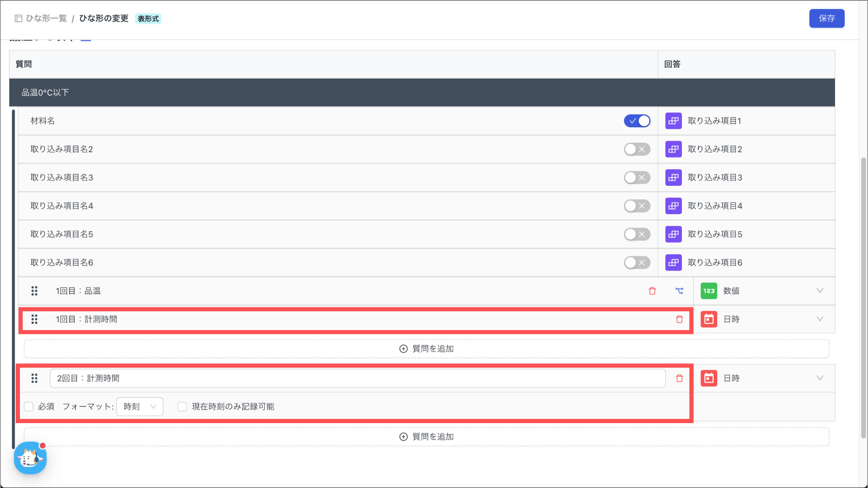This screenshot has height=488, width=868.
Task: Click the 質問を追加 button at the bottom
Action: tap(426, 437)
